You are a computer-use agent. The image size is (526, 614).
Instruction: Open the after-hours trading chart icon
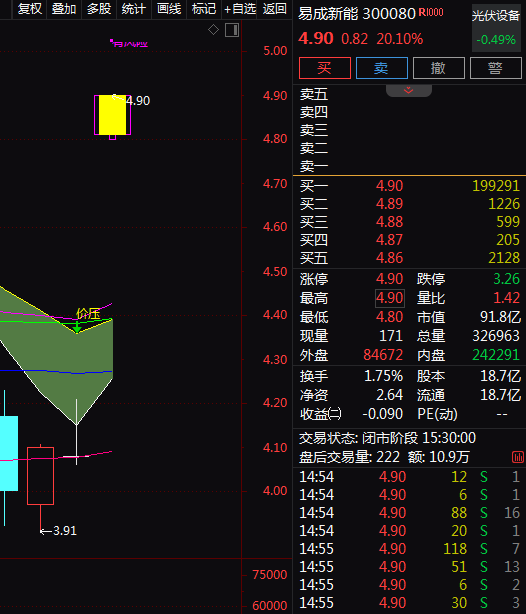(x=517, y=457)
